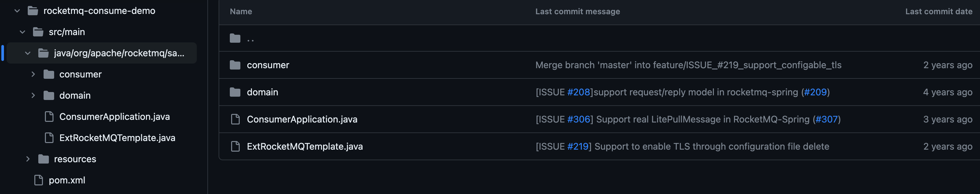Screen dimensions: 980x194
Task: Open the Merge branch 'master' commit message
Action: click(688, 65)
